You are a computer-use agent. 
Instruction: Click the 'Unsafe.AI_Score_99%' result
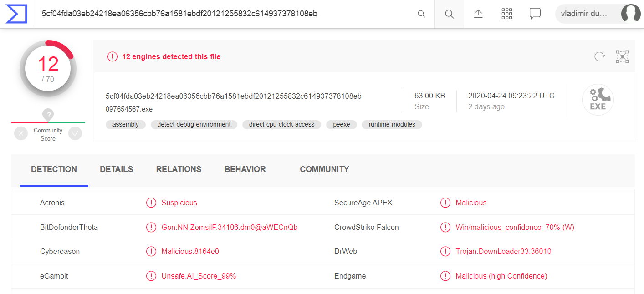199,276
